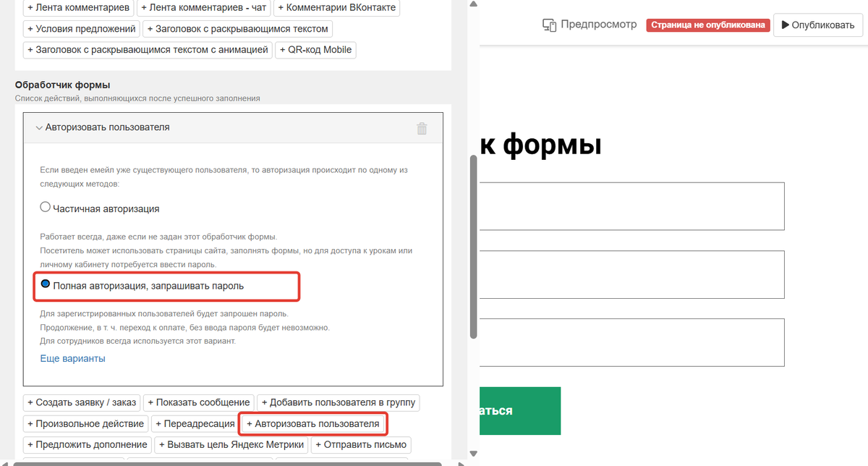Viewport: 868px width, 466px height.
Task: Collapse the Авторизовать пользователя section via its chevron
Action: pyautogui.click(x=40, y=127)
